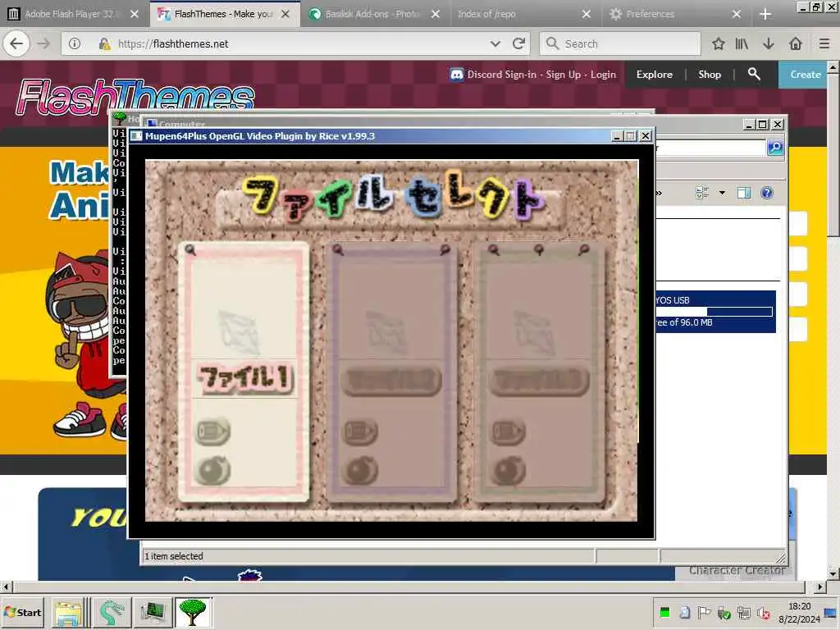This screenshot has height=630, width=840.
Task: Focus the browser Search field
Action: click(620, 44)
